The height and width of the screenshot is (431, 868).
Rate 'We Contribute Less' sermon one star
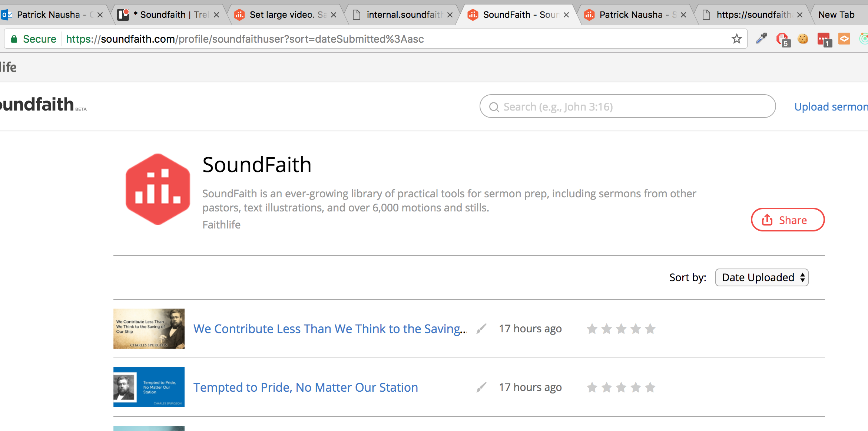tap(592, 329)
